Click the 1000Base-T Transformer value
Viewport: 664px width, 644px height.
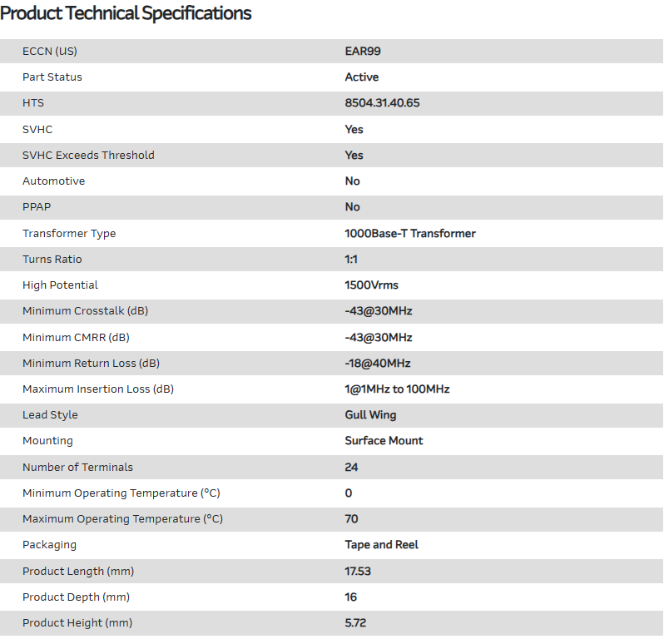click(x=410, y=234)
